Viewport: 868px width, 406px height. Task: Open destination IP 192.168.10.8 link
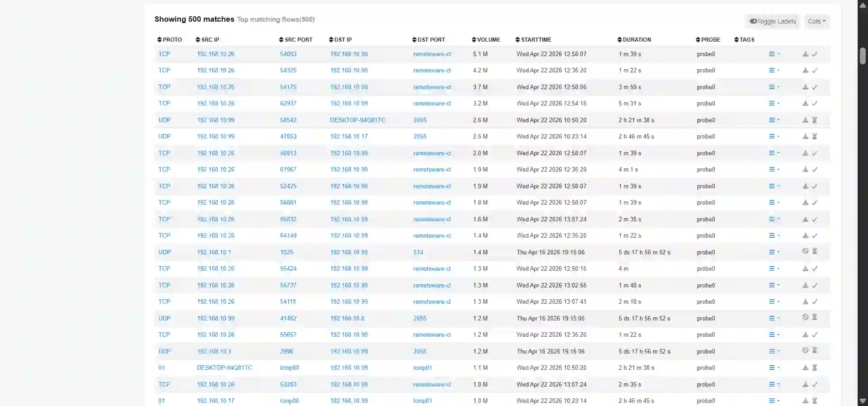click(347, 318)
